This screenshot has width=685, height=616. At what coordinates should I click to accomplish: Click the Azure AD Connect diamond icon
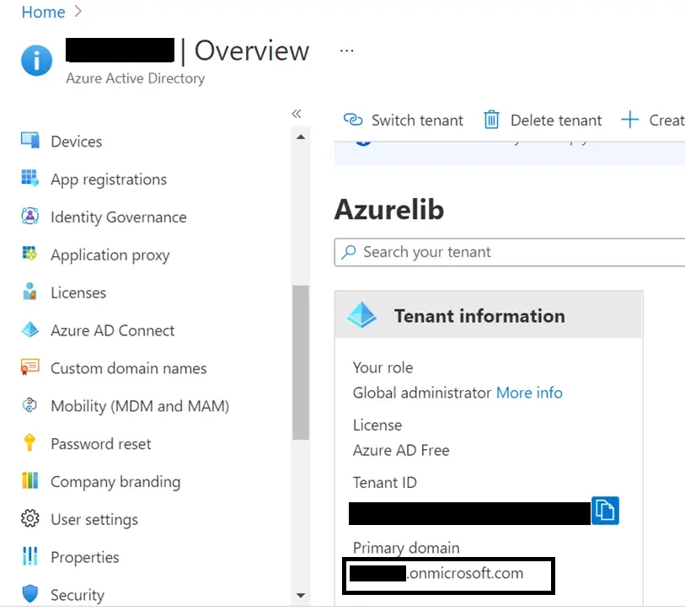point(30,329)
